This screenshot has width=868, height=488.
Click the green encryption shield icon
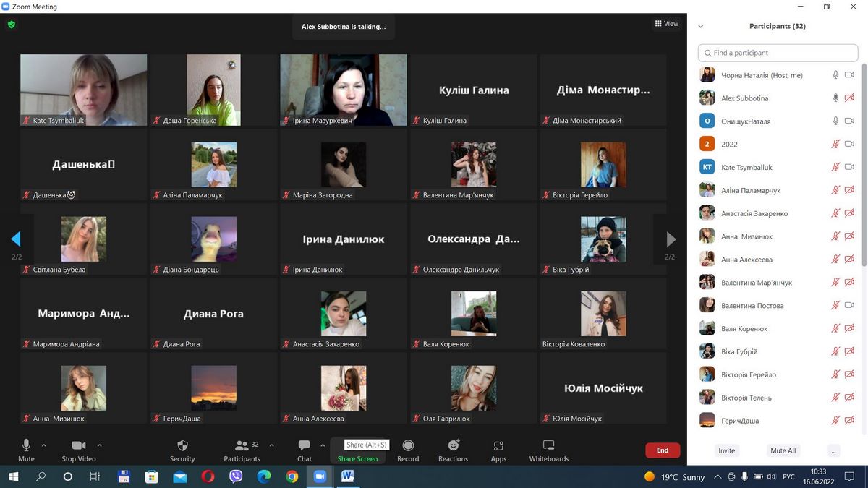pos(11,25)
